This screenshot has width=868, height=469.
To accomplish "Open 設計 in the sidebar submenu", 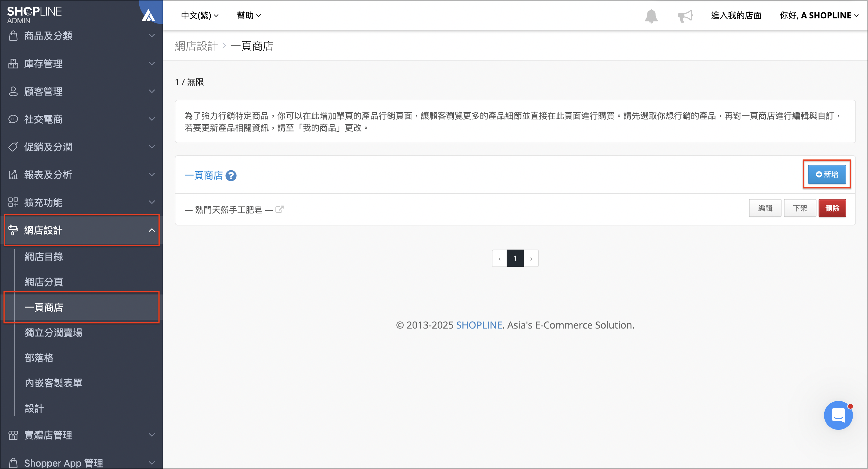I will click(x=34, y=408).
